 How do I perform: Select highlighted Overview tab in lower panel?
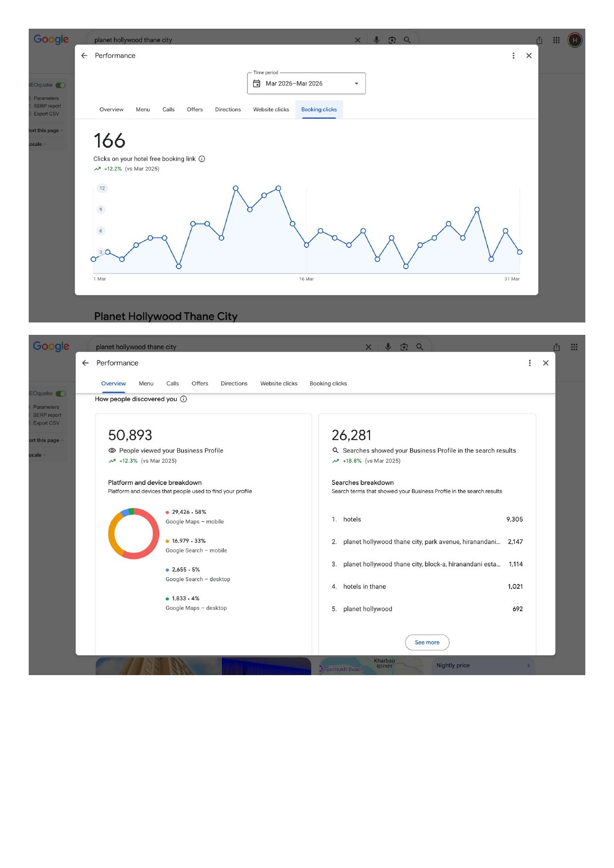point(113,383)
